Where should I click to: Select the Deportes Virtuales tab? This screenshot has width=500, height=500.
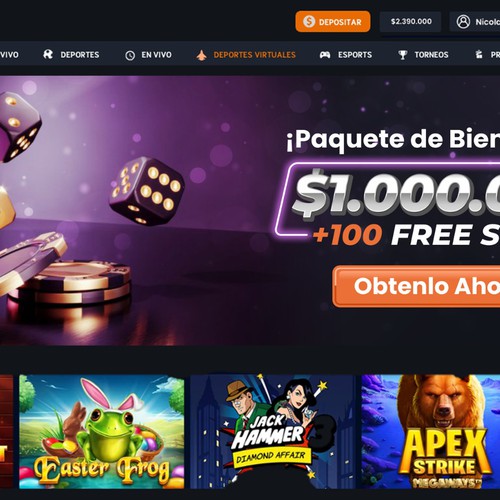[254, 55]
